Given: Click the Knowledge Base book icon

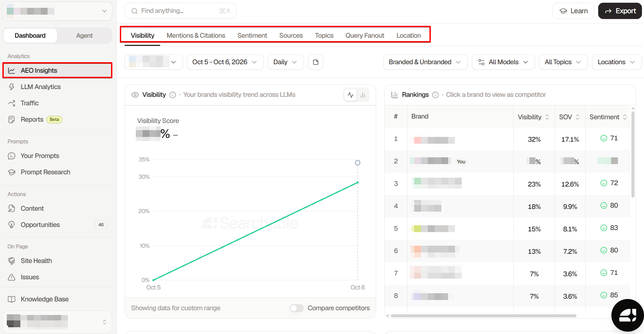Looking at the screenshot, I should tap(12, 299).
